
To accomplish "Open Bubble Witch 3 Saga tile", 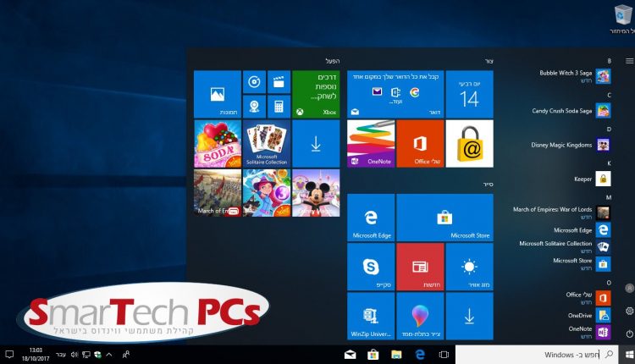I will coord(267,193).
